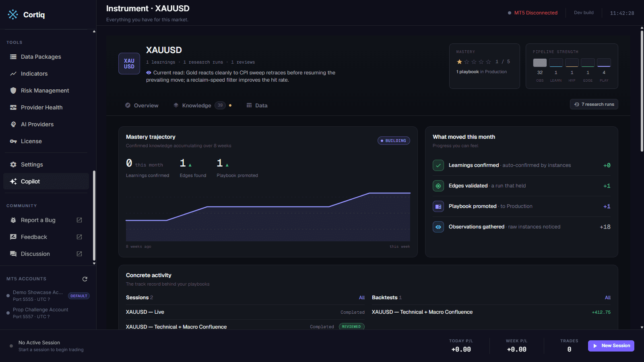Viewport: 644px width, 362px height.
Task: Click Mastery trajectory chart area
Action: point(268,217)
